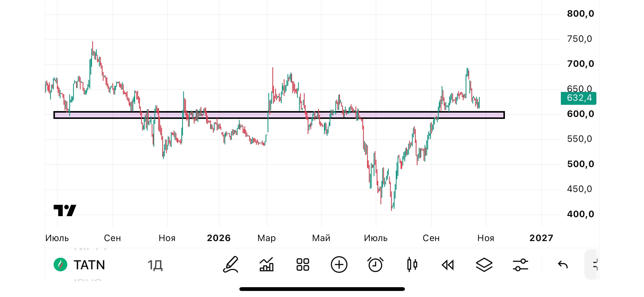
Task: Open the indicators chart icon
Action: pos(267,265)
